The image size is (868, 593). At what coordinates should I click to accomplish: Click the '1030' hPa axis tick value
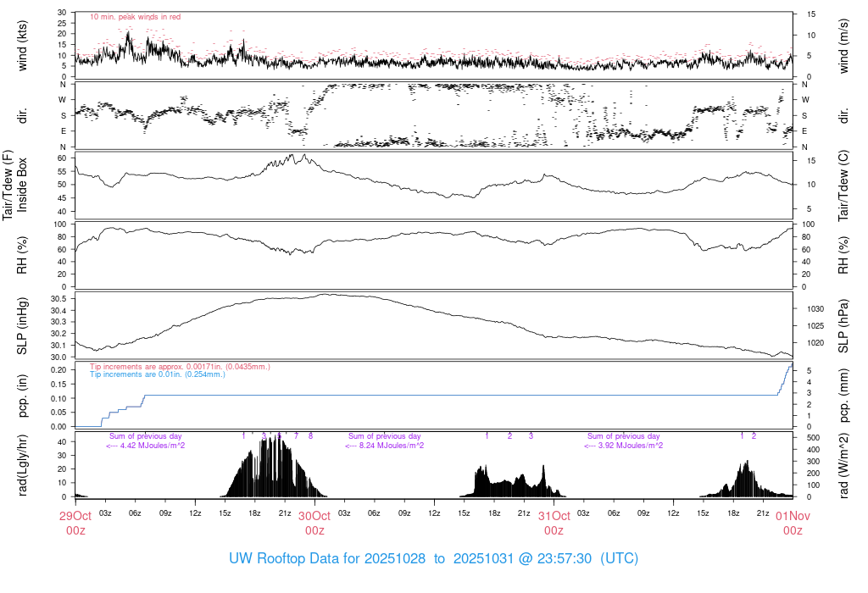pyautogui.click(x=815, y=309)
